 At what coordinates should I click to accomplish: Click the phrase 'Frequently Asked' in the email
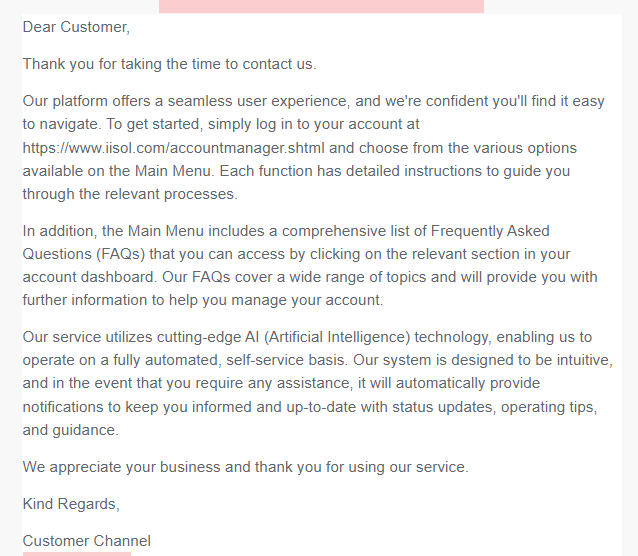click(x=489, y=231)
